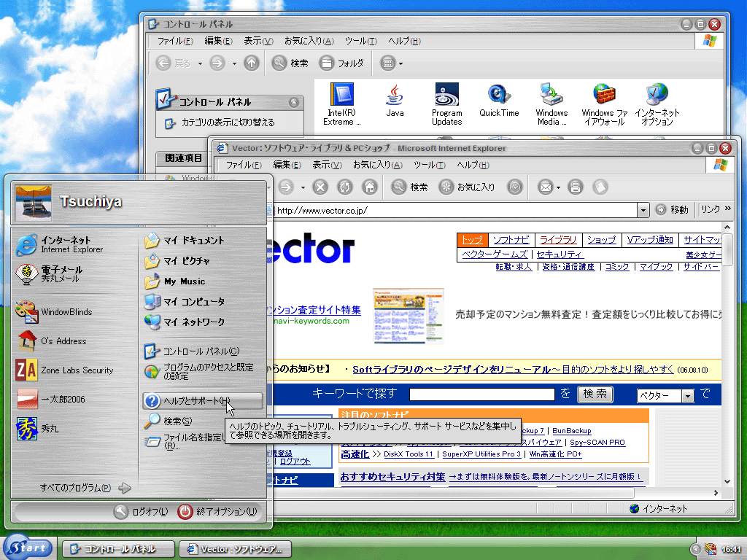Open Windows ファイアウォール in Control Panel
747x560 pixels.
[x=605, y=104]
